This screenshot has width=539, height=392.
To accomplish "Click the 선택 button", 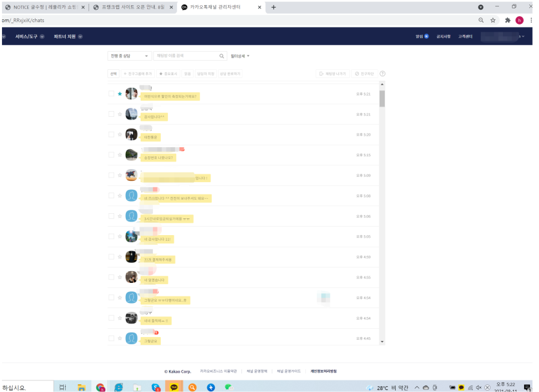I will tap(114, 74).
